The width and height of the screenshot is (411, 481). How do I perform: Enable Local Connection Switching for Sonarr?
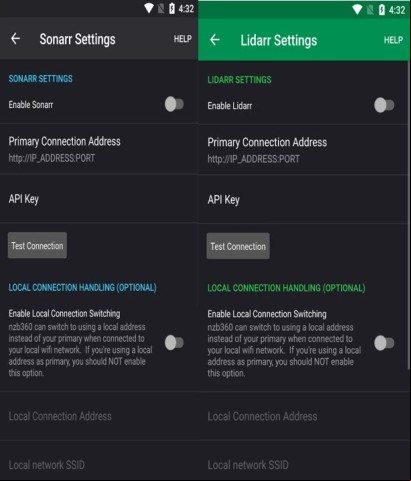click(174, 343)
